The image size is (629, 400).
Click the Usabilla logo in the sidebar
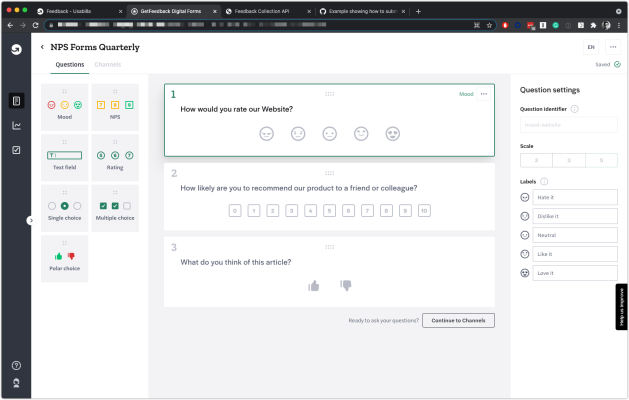tap(16, 49)
